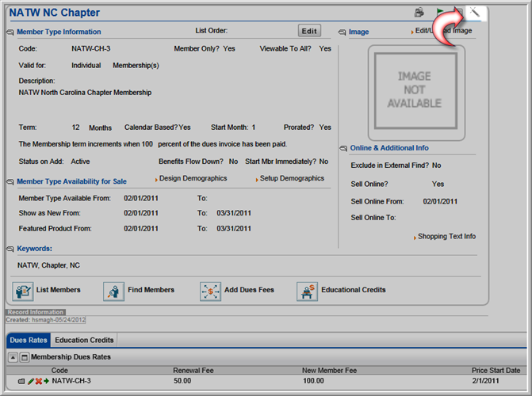Switch to the Dues Rates tab
The width and height of the screenshot is (532, 396).
point(29,340)
